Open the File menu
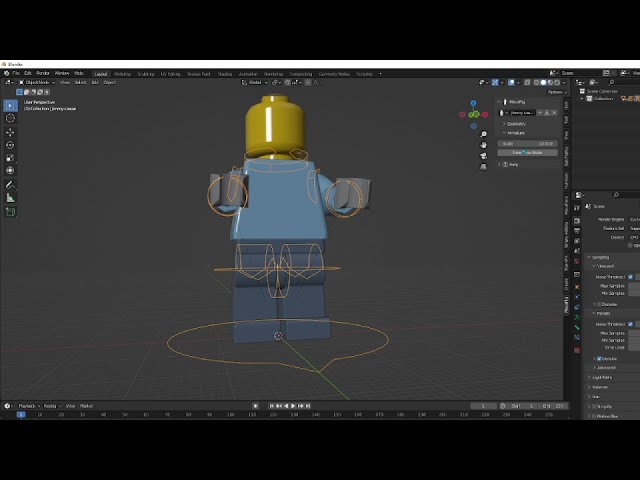 (x=16, y=73)
